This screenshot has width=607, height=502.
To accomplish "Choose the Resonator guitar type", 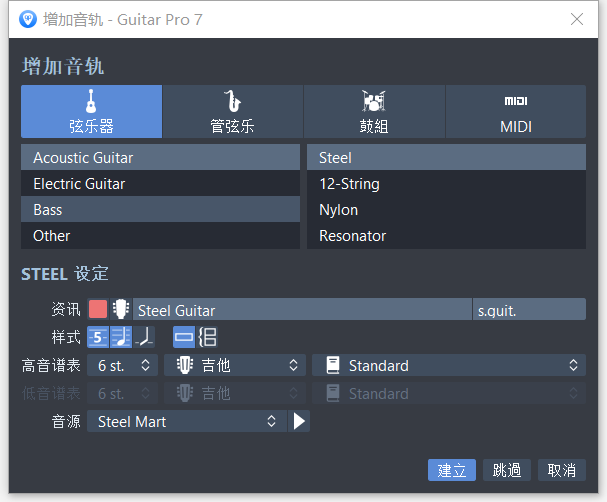I will pyautogui.click(x=446, y=235).
